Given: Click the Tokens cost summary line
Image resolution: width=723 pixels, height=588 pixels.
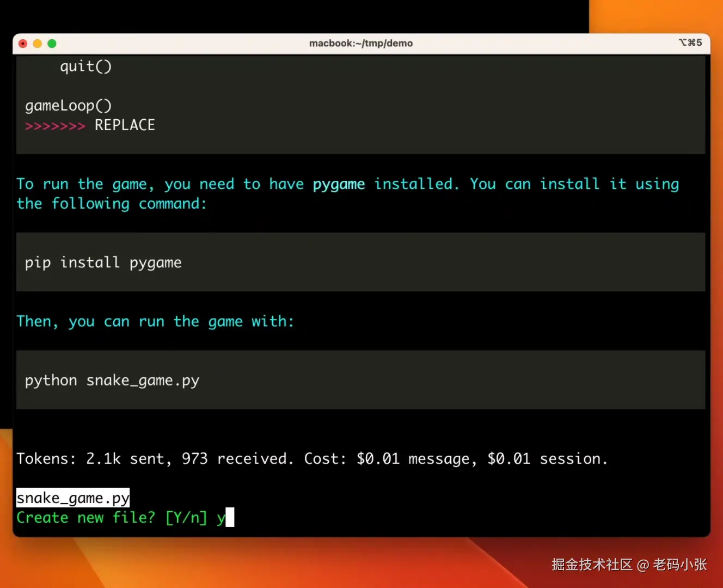Looking at the screenshot, I should tap(311, 458).
